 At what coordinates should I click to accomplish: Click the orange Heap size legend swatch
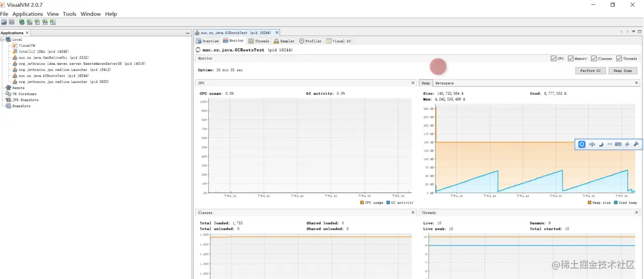pos(590,203)
